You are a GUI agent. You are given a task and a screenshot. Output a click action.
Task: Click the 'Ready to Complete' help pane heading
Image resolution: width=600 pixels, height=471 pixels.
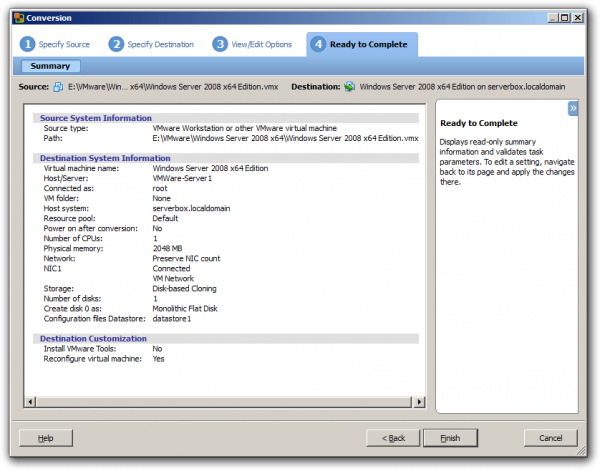coord(479,123)
